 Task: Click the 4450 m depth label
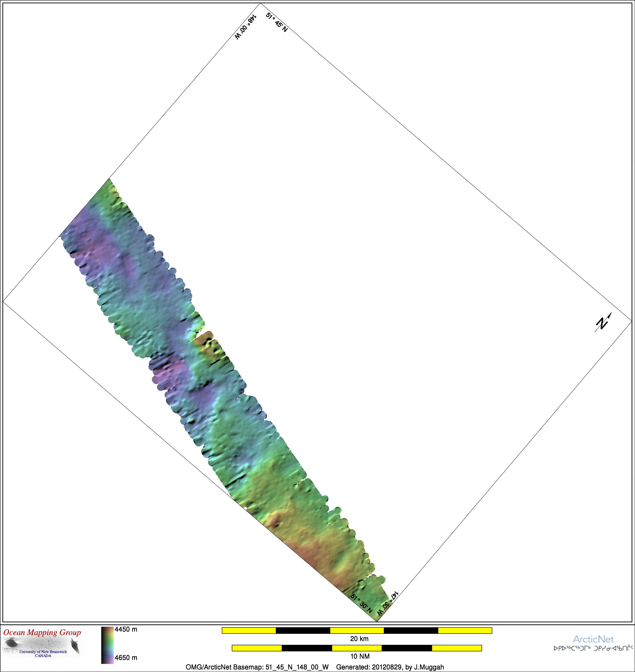click(126, 629)
